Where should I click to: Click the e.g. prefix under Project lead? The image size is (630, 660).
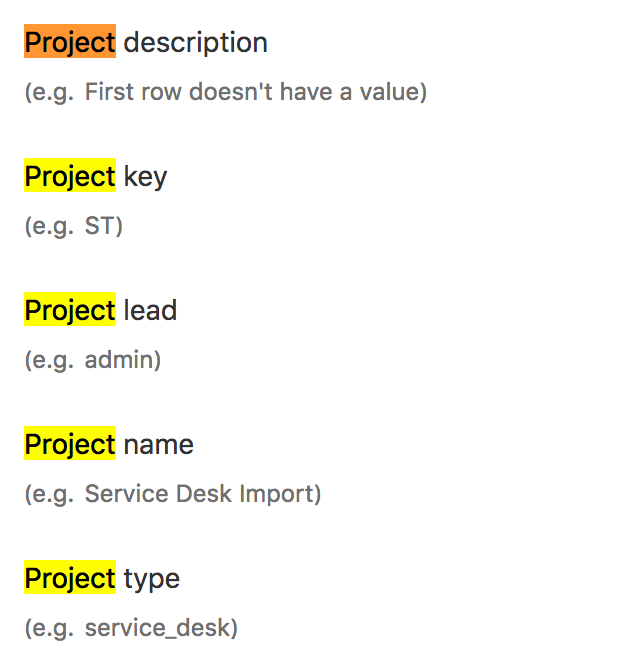pyautogui.click(x=49, y=360)
